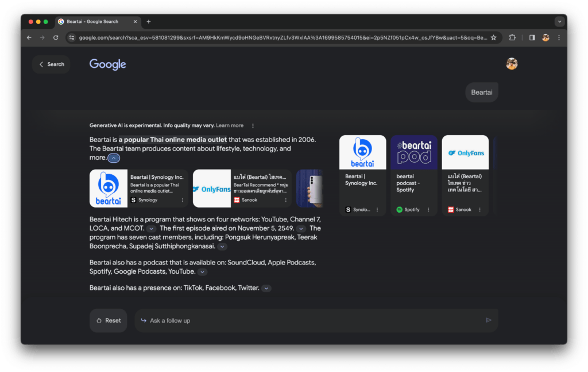This screenshot has width=588, height=372.
Task: Open options for inline Sanook source card
Action: point(286,200)
